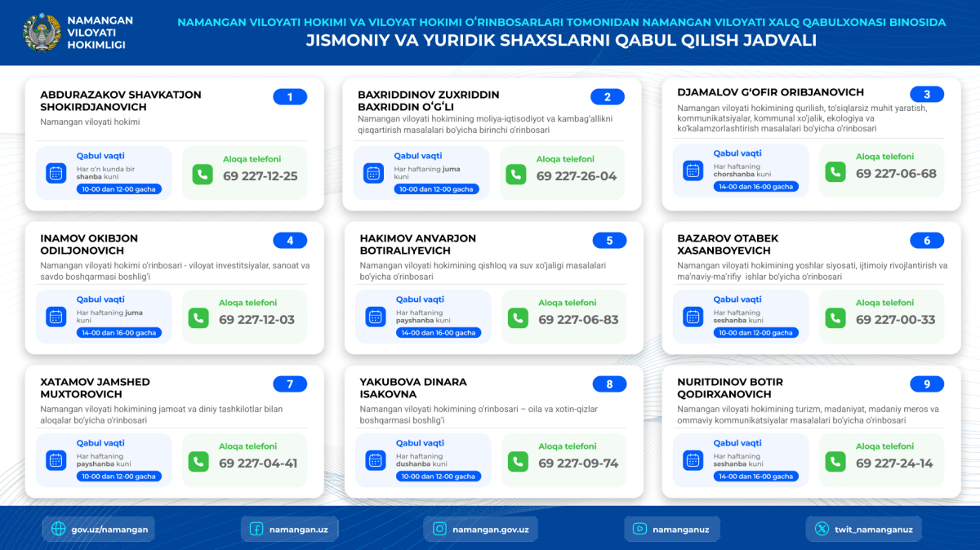Click the title Jismoniy va yuridik shaxslarni qabul qilish jadvali
Screen dimensions: 980x550
pos(561,40)
